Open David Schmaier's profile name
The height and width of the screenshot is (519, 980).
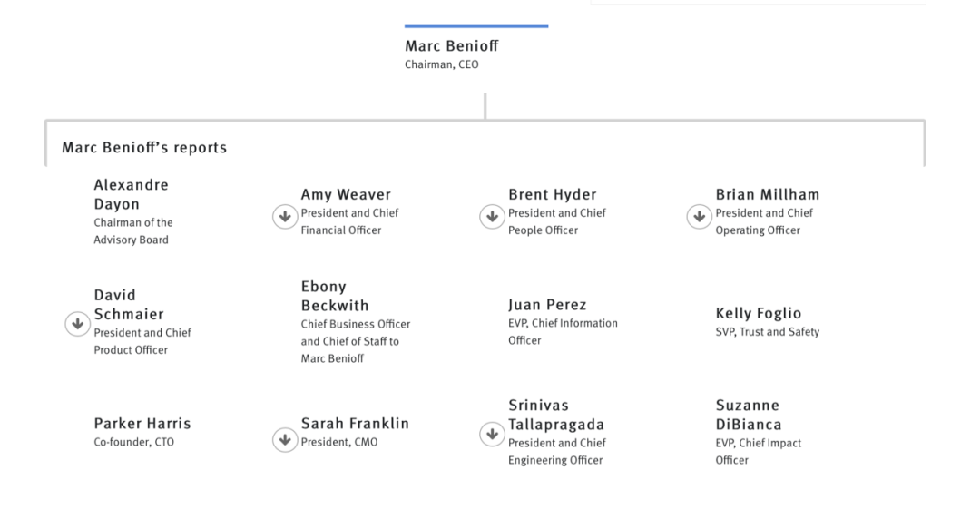tap(129, 305)
